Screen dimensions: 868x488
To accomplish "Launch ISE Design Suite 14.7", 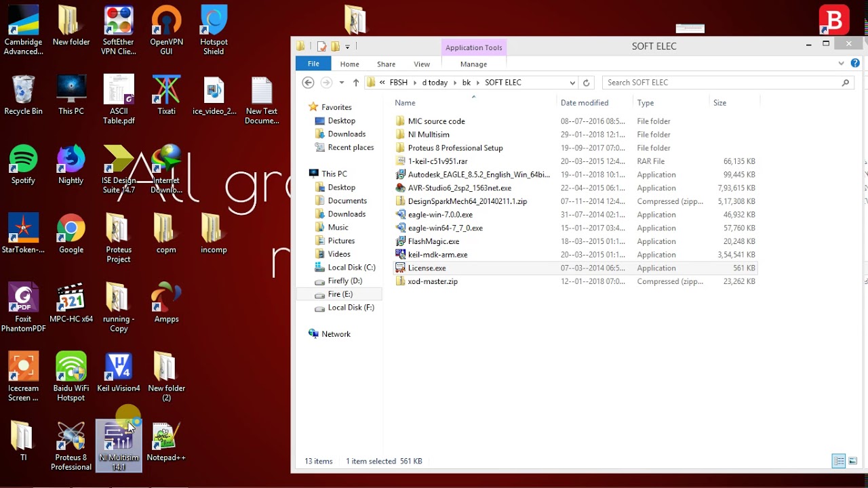I will point(119,169).
